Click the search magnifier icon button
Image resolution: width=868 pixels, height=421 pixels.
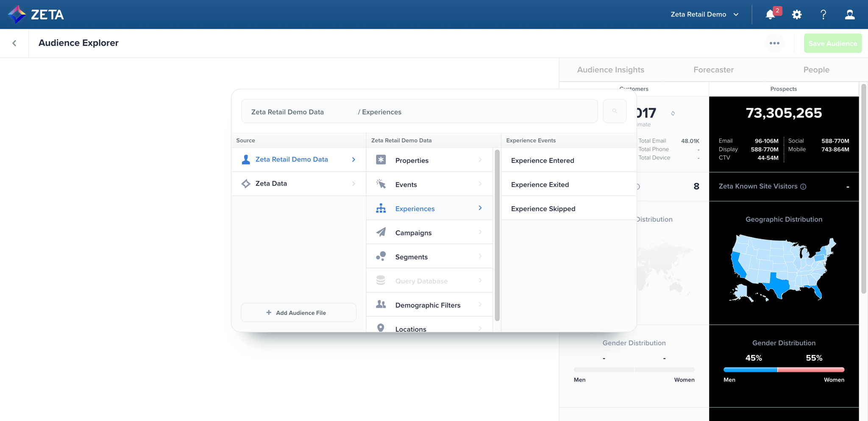point(615,111)
